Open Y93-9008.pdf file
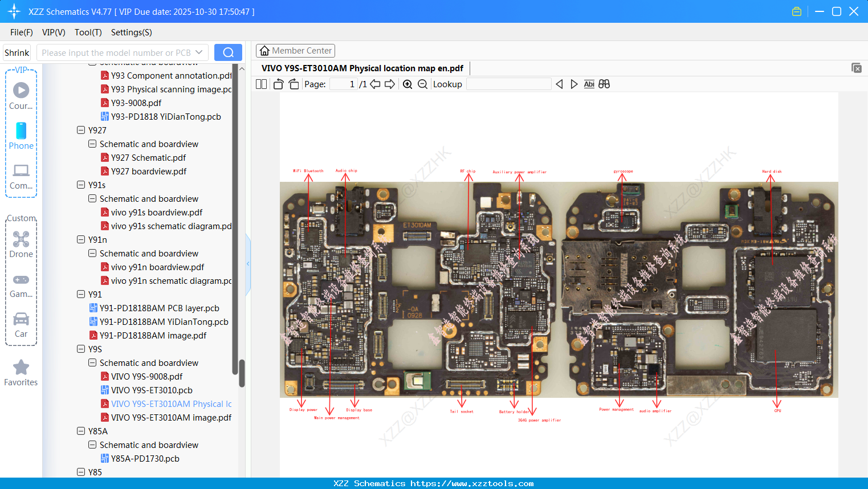This screenshot has height=489, width=868. (131, 103)
